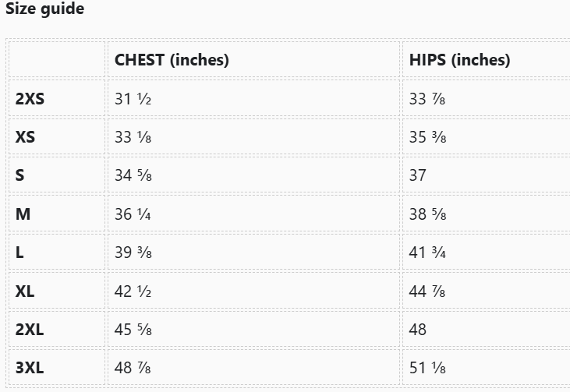Select the 34 ⅝ chest value
The height and width of the screenshot is (392, 570).
pos(133,175)
